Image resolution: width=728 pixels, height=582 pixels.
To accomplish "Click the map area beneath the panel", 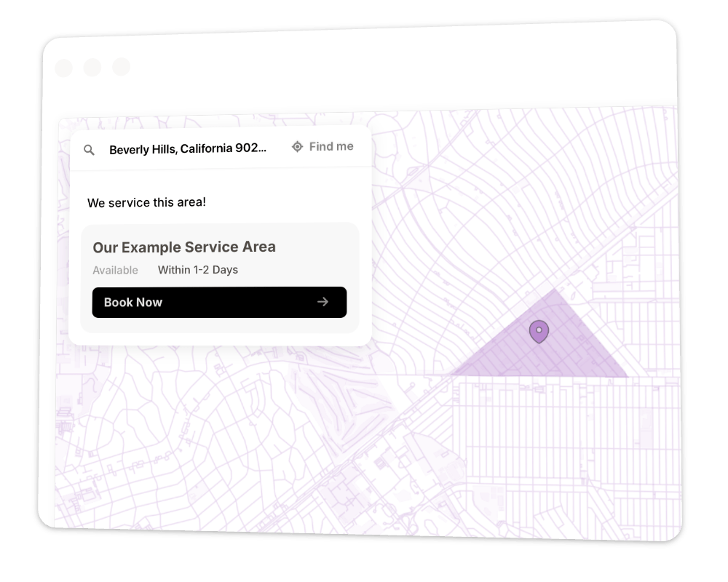I will coord(209,431).
